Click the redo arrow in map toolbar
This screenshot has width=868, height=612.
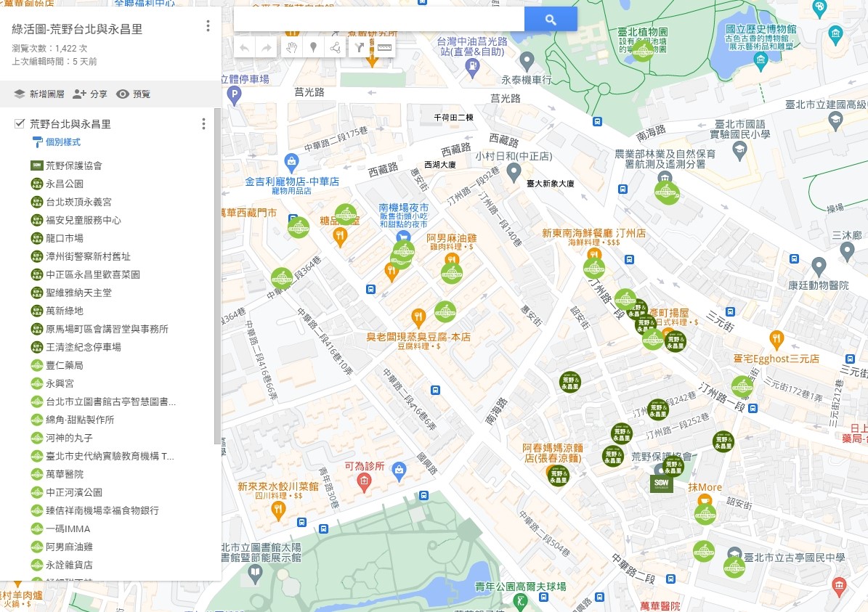coord(267,48)
